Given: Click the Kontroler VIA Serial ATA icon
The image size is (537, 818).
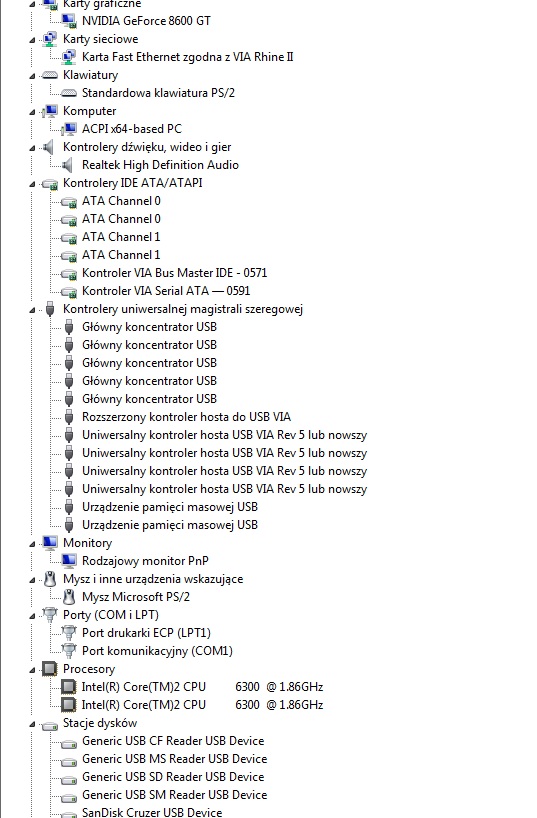Looking at the screenshot, I should 69,292.
